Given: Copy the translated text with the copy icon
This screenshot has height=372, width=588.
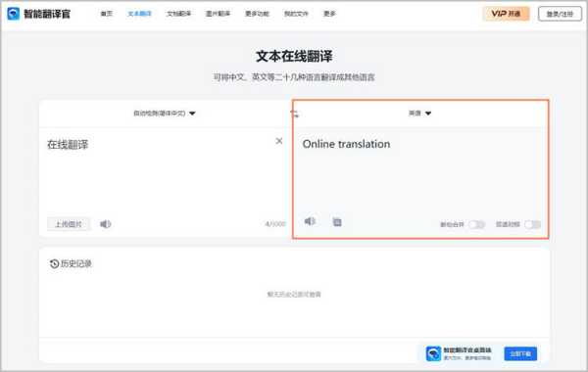Looking at the screenshot, I should click(337, 222).
